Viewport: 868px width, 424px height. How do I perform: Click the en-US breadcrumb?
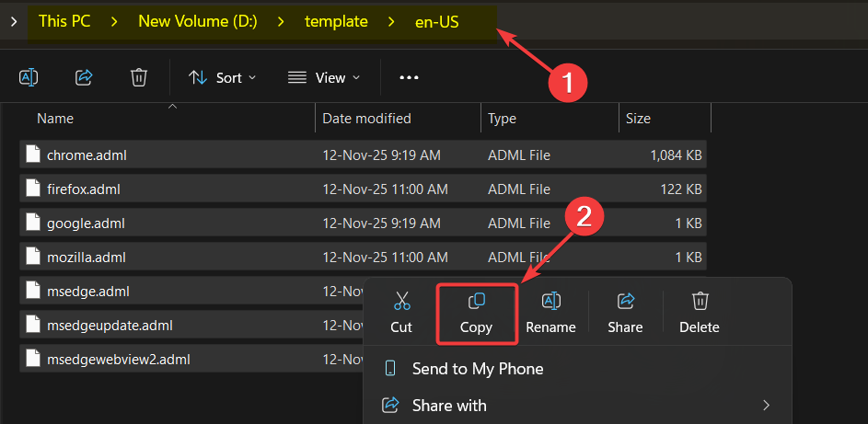point(437,21)
